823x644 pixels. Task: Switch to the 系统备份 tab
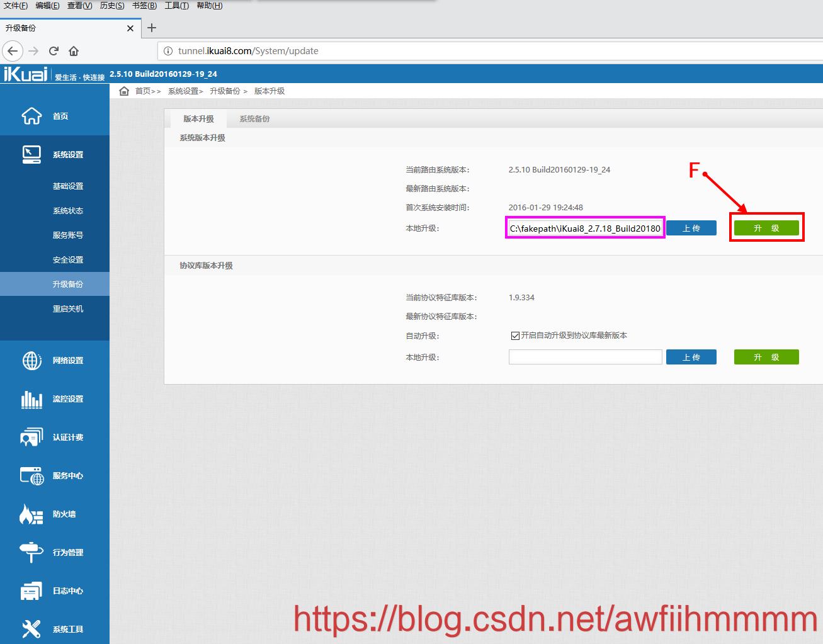tap(254, 118)
